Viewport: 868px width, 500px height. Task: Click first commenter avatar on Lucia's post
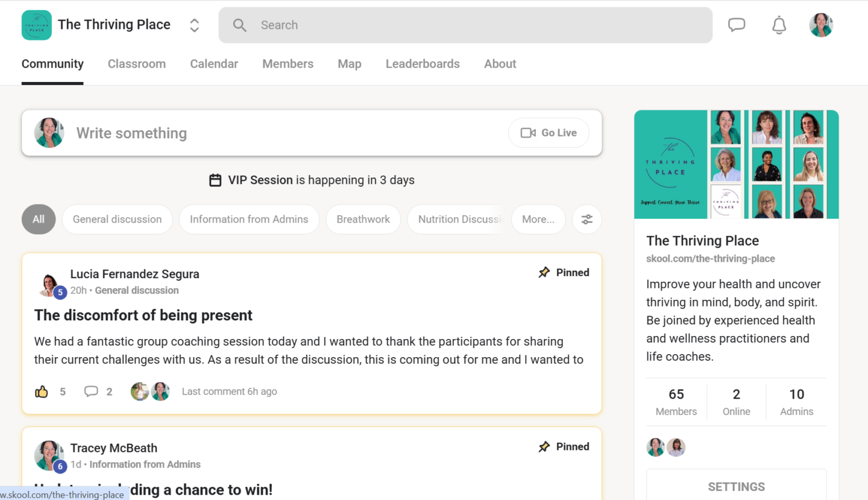pyautogui.click(x=140, y=391)
